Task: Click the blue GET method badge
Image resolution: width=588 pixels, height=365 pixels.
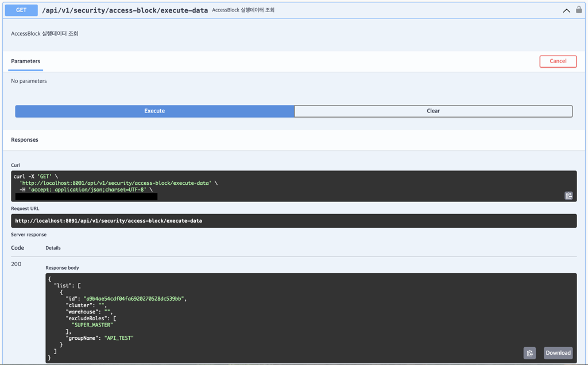Action: 21,10
